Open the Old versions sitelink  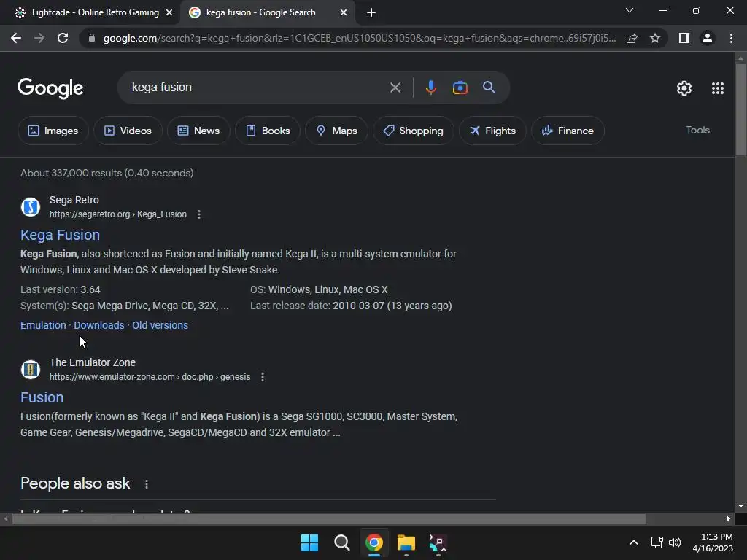(x=160, y=325)
